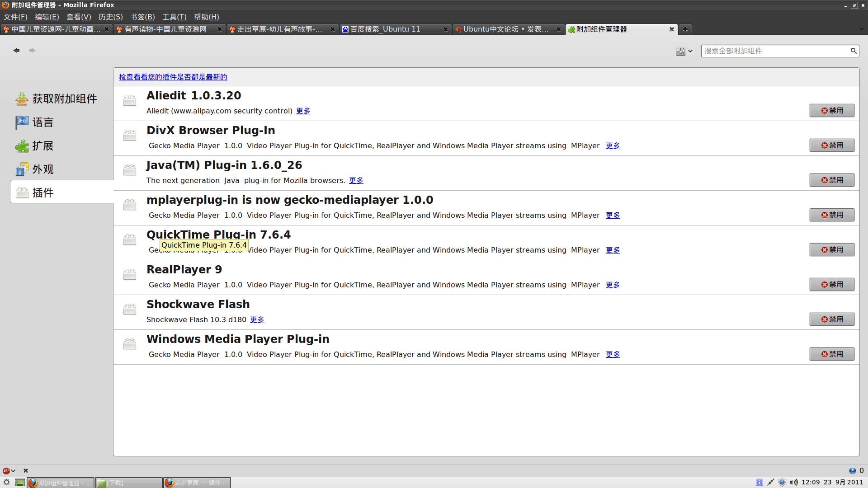Switch to 有声读物-中国儿童资源网 tab

pyautogui.click(x=169, y=29)
